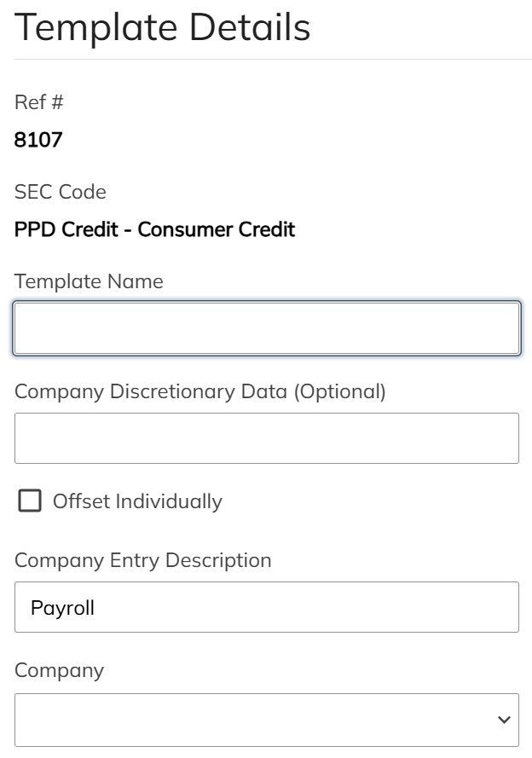Select the Company Entry Description label
Image resolution: width=532 pixels, height=758 pixels.
click(x=142, y=560)
